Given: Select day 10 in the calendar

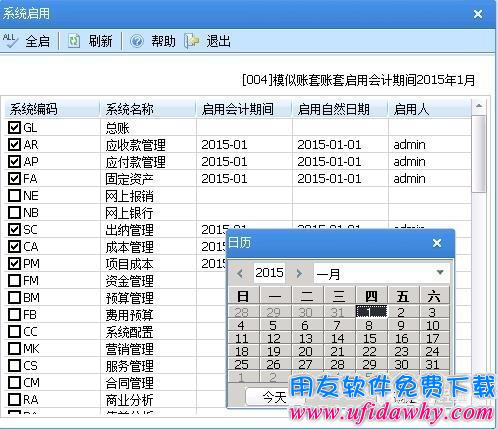Looking at the screenshot, I should click(x=433, y=325).
